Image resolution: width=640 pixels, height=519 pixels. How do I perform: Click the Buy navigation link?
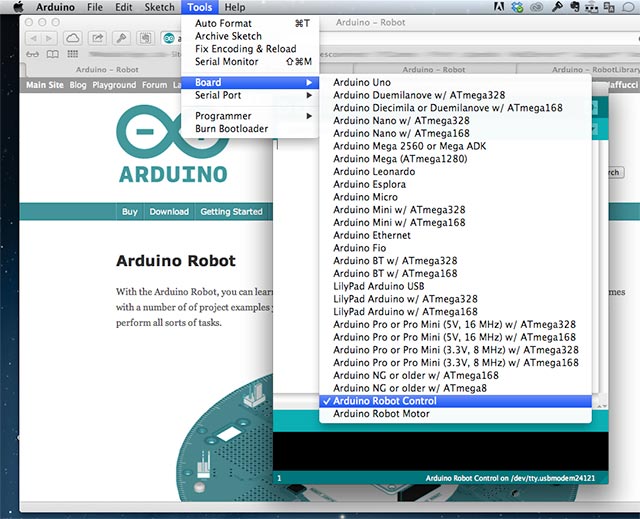tap(130, 212)
